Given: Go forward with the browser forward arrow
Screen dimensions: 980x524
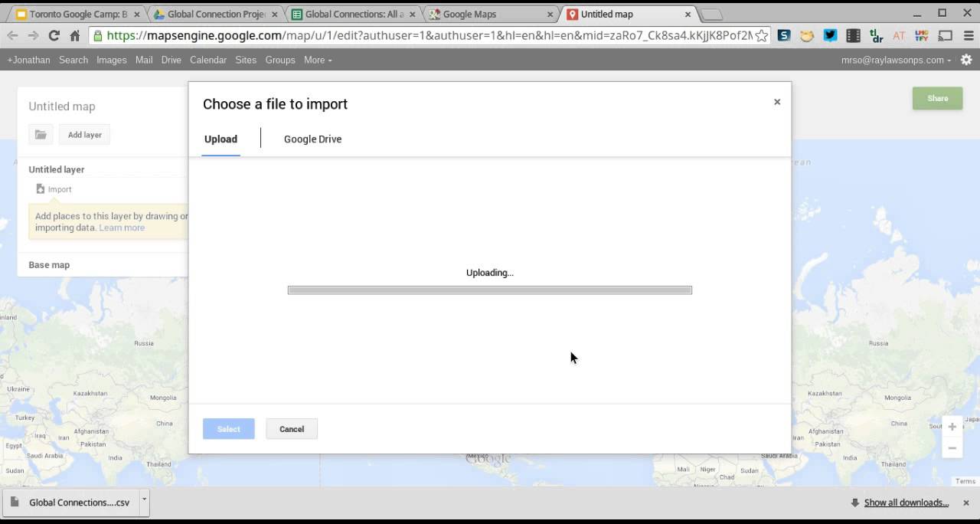Looking at the screenshot, I should click(33, 35).
